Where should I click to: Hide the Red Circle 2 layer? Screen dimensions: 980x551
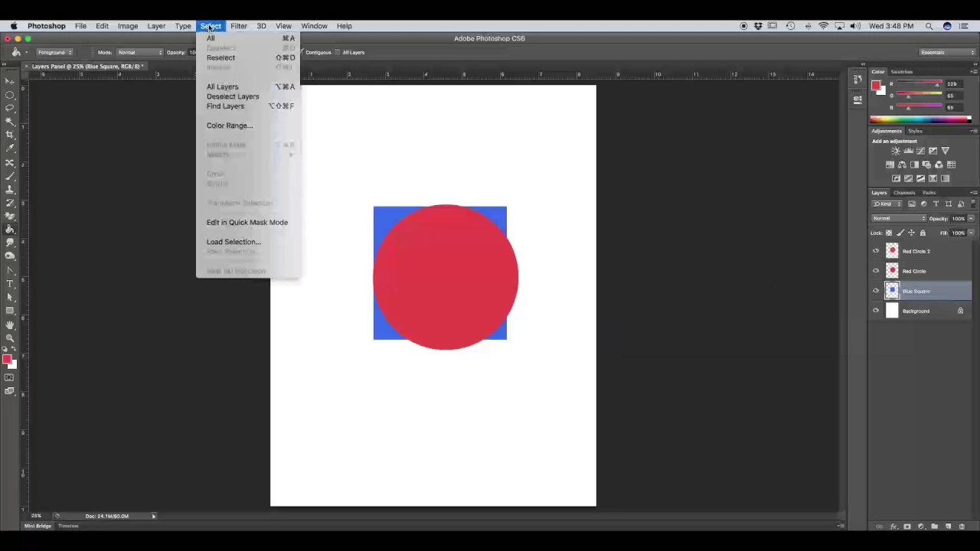(x=876, y=251)
